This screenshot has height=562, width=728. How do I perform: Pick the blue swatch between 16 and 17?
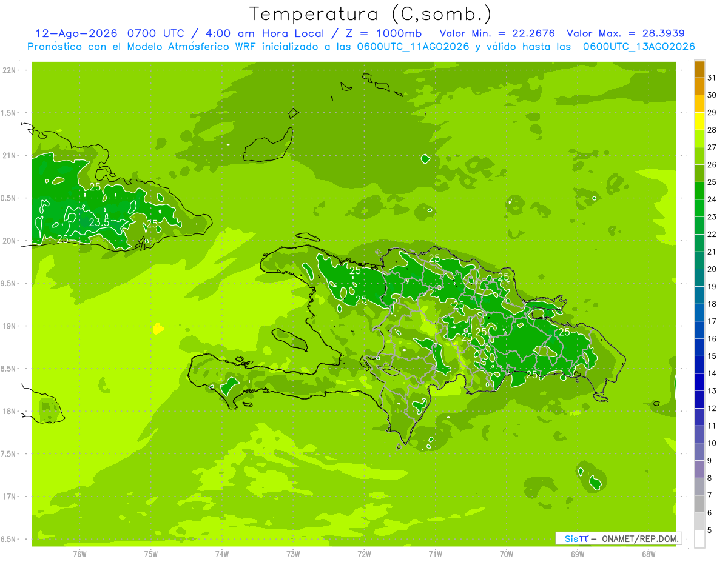click(699, 330)
